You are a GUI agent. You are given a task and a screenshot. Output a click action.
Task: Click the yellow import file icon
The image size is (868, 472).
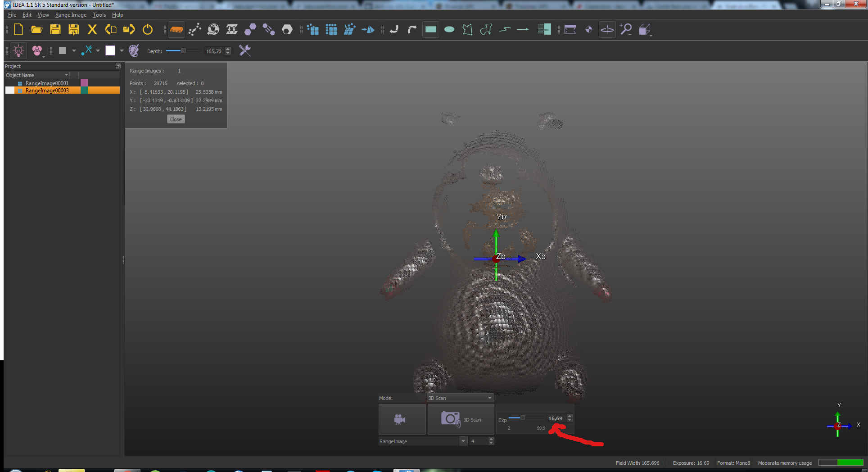click(x=110, y=30)
